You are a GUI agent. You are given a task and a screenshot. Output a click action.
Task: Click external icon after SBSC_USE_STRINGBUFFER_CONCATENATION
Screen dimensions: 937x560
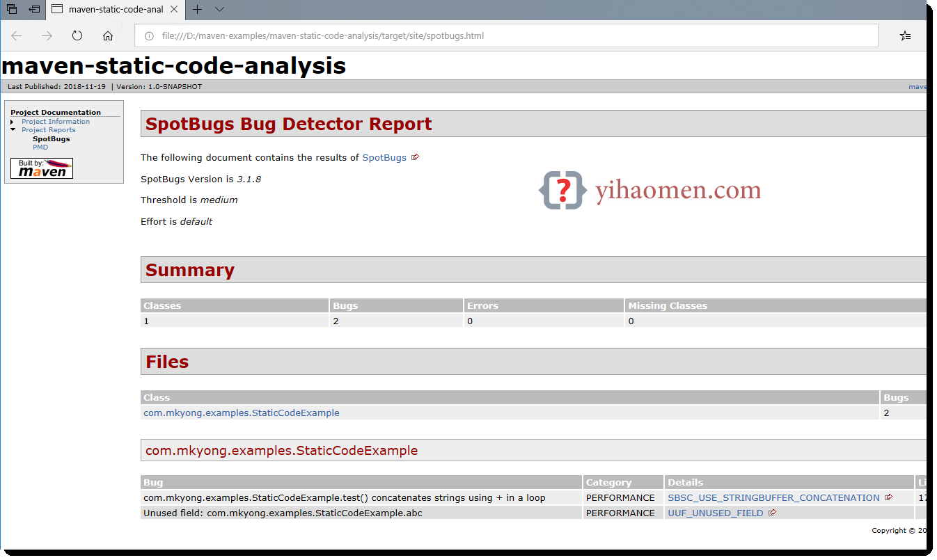888,497
